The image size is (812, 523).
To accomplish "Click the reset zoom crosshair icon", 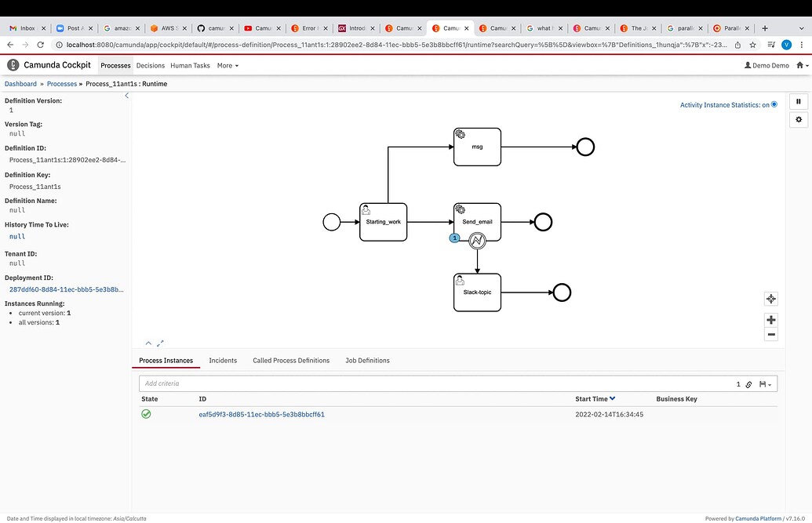I will point(770,299).
